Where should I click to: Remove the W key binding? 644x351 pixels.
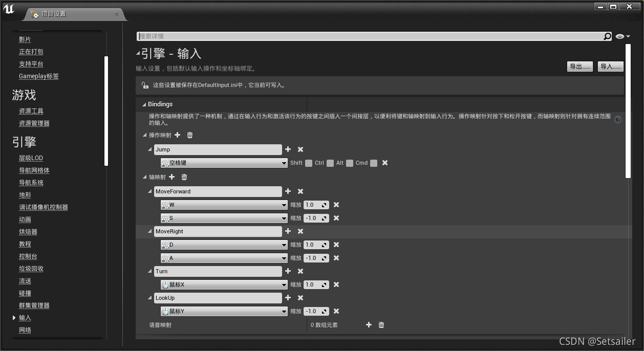[336, 205]
